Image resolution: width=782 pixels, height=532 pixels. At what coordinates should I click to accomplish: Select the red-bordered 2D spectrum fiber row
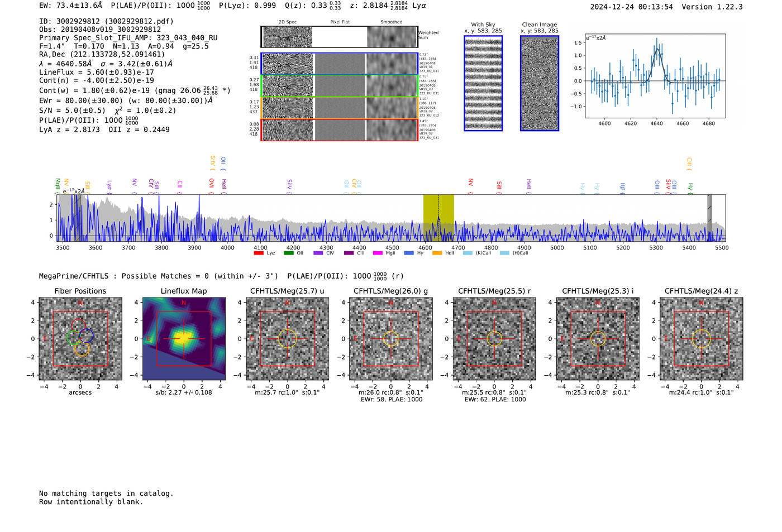339,130
